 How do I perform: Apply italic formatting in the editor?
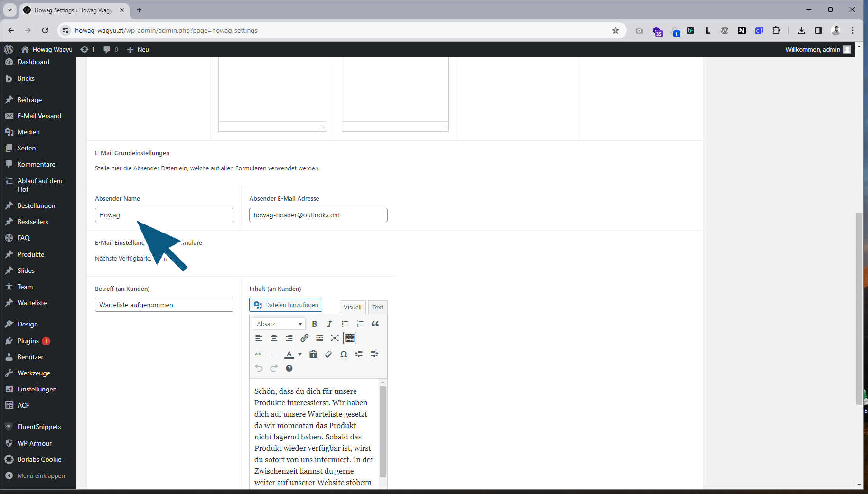tap(329, 324)
